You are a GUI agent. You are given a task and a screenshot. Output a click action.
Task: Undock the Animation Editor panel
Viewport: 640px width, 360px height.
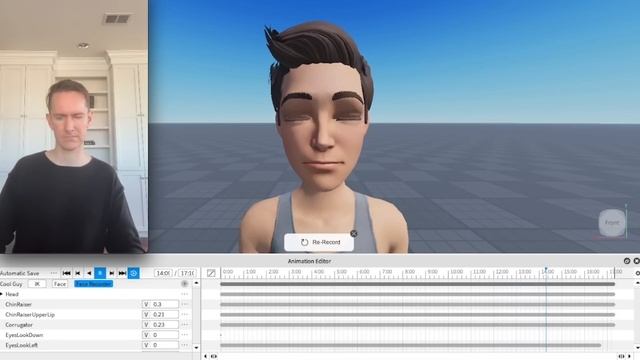(x=627, y=261)
